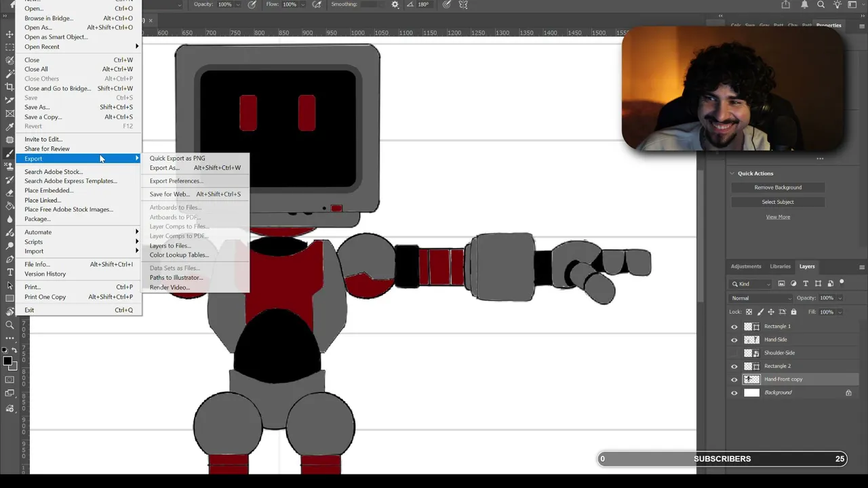Select the Brush tool

(x=9, y=153)
